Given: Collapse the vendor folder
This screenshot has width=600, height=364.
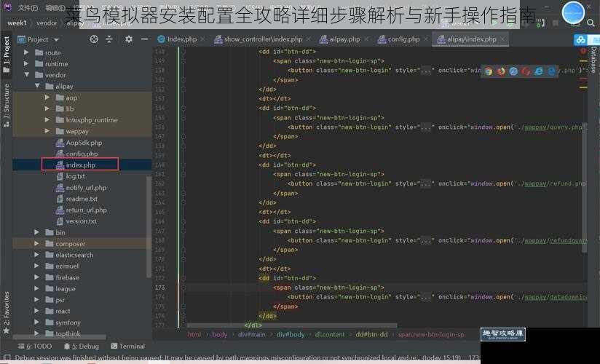Looking at the screenshot, I should pyautogui.click(x=26, y=75).
